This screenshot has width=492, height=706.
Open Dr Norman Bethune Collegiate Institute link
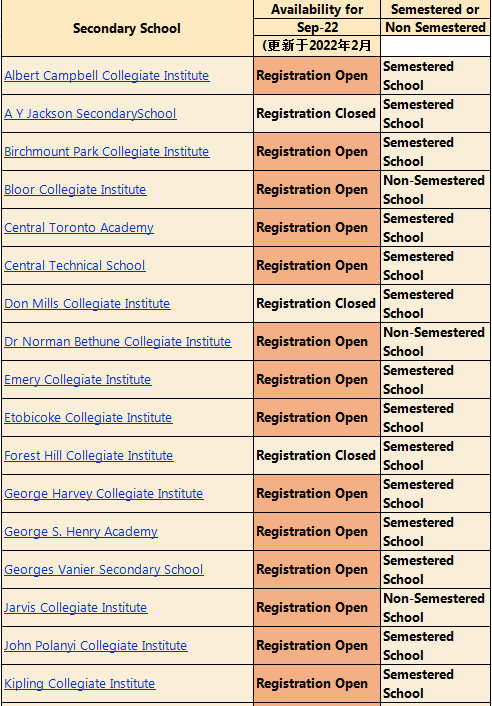click(x=117, y=342)
